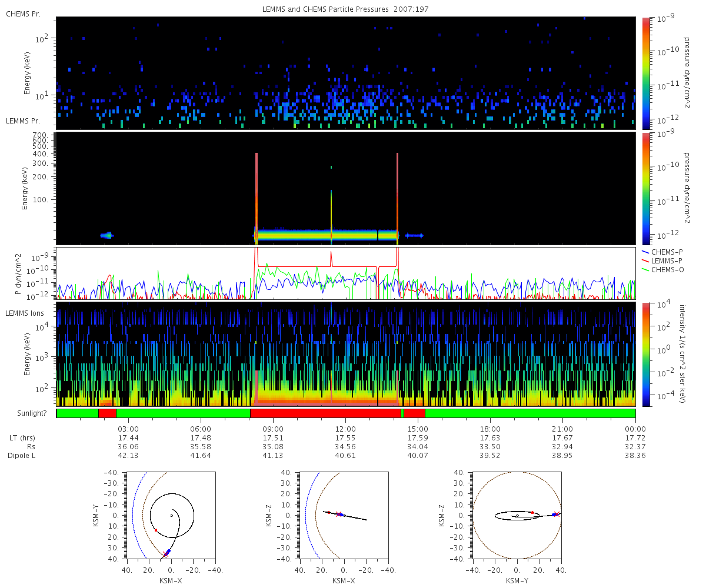The height and width of the screenshot is (588, 706).
Task: Click the "Sunlight?" row label
Action: click(x=31, y=413)
